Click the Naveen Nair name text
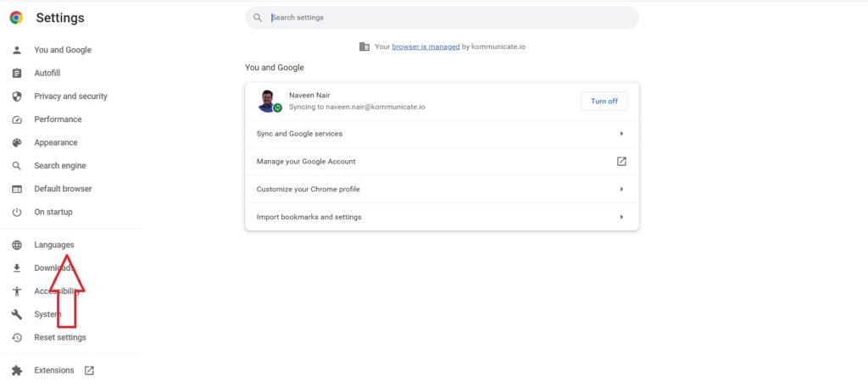This screenshot has width=868, height=387. 309,95
